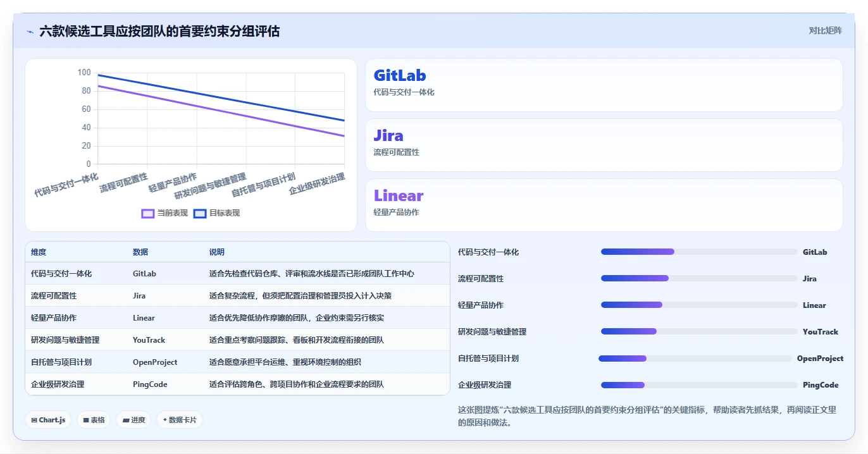Image resolution: width=868 pixels, height=454 pixels.
Task: Click 企业级研发治理 in the table
Action: click(58, 384)
